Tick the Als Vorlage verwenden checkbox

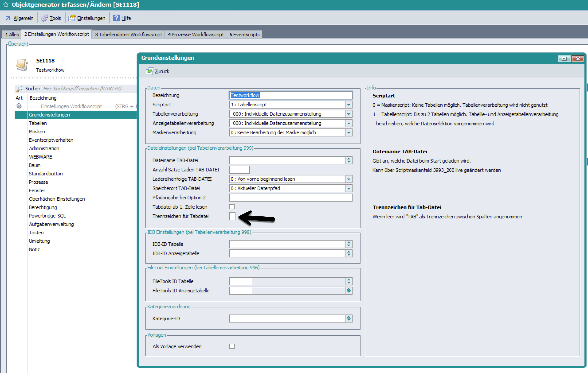(232, 346)
